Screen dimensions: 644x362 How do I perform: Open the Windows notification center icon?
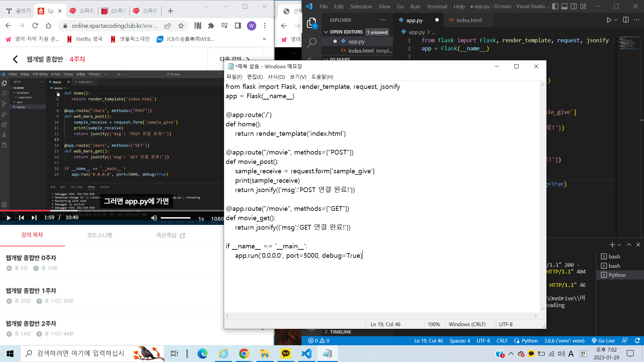[630, 354]
